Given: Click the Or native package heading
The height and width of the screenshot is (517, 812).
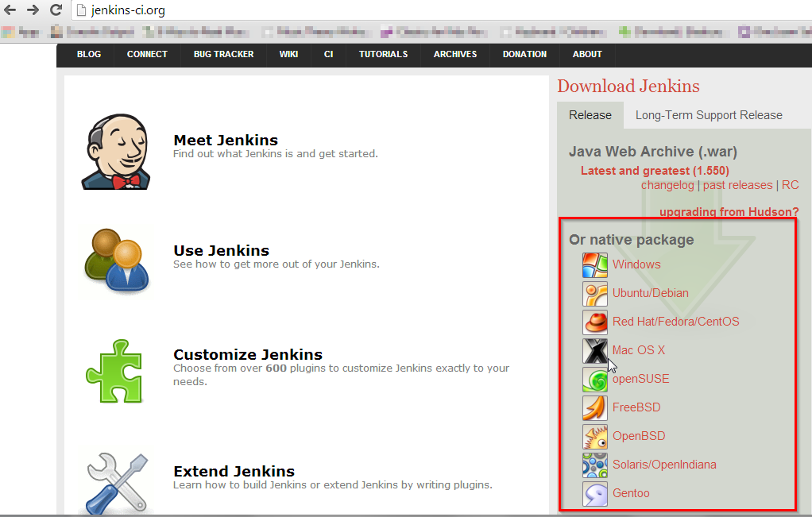Looking at the screenshot, I should click(632, 240).
